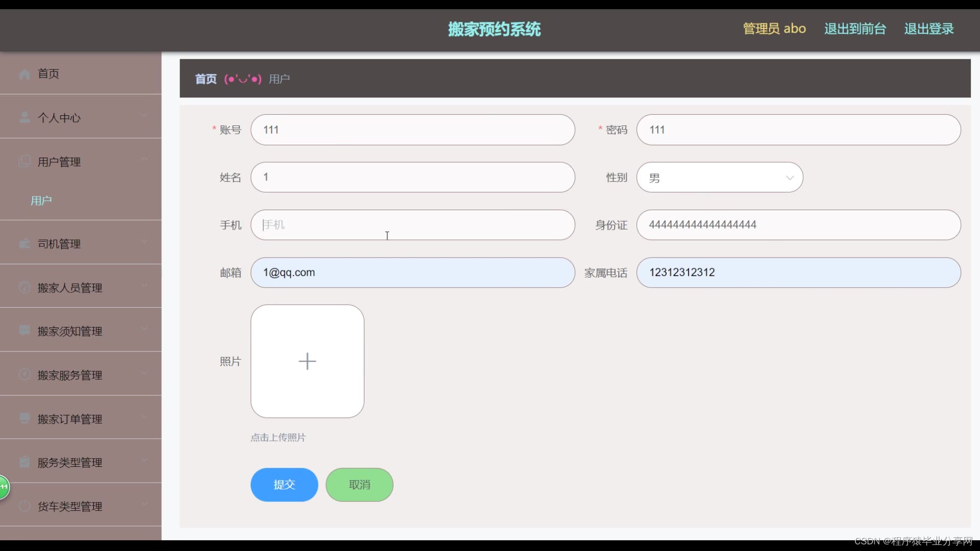Focus the 手机 phone input field

point(412,225)
